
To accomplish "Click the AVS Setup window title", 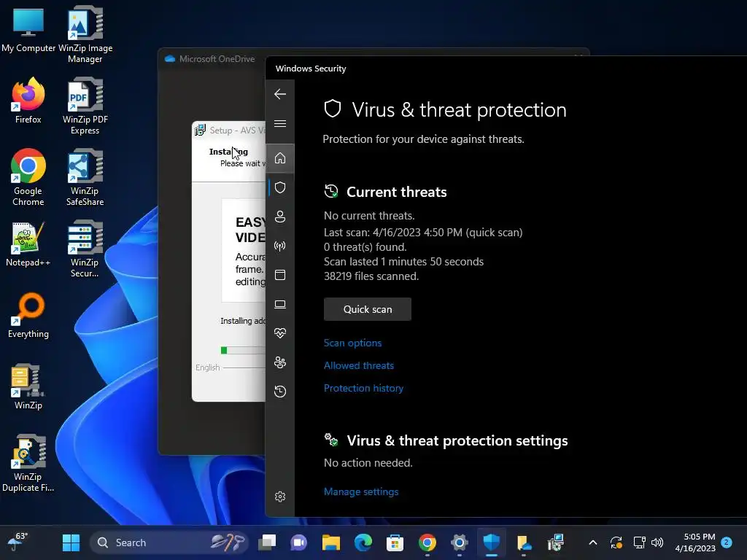I will [x=237, y=130].
